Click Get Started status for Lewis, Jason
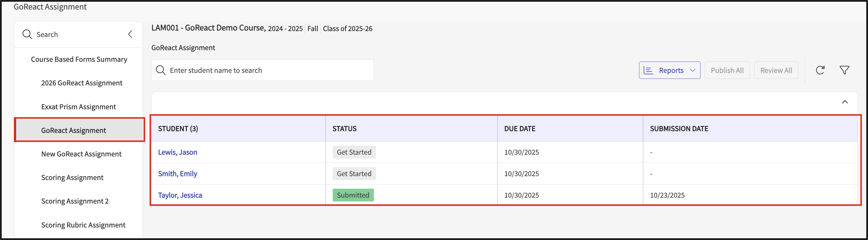Screen dimensions: 868x240 pyautogui.click(x=354, y=152)
